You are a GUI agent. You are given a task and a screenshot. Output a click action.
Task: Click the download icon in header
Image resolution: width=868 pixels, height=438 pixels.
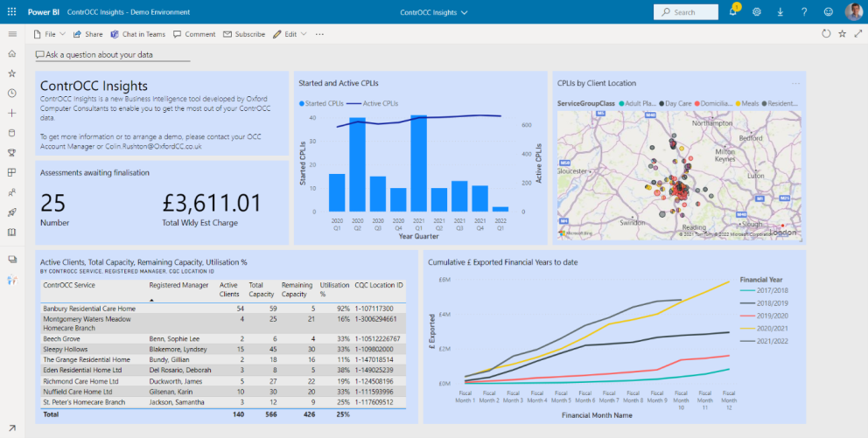780,11
